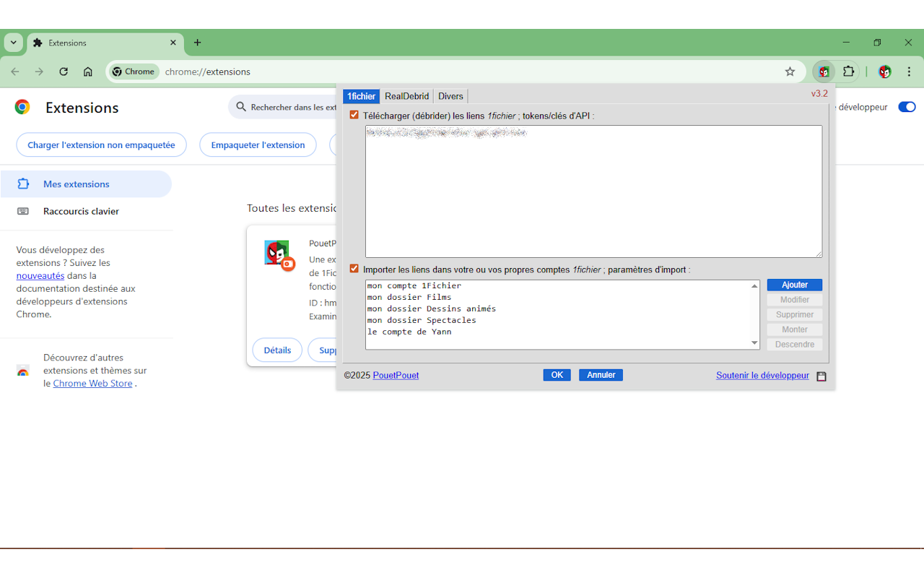Reload the page
This screenshot has height=578, width=924.
tap(64, 72)
